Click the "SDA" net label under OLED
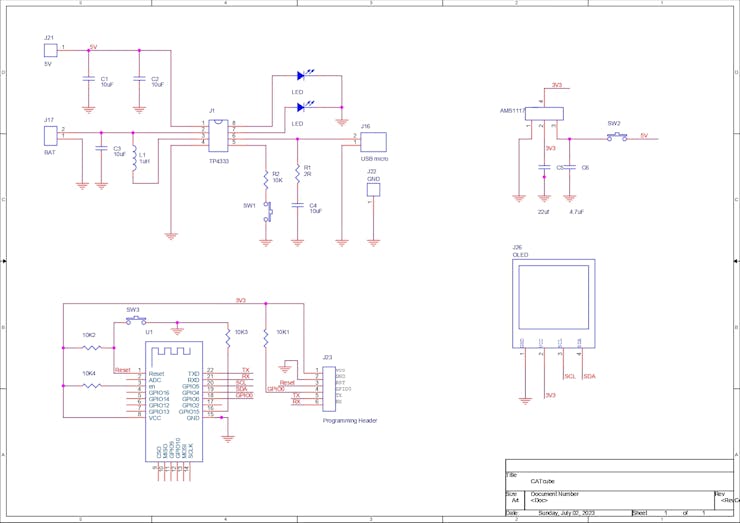This screenshot has height=523, width=740. pyautogui.click(x=589, y=376)
